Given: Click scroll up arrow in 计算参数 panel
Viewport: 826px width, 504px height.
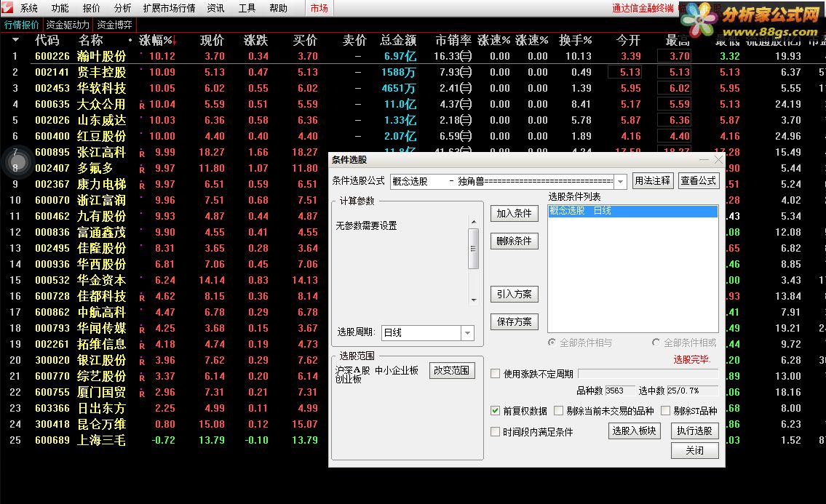Looking at the screenshot, I should [474, 223].
